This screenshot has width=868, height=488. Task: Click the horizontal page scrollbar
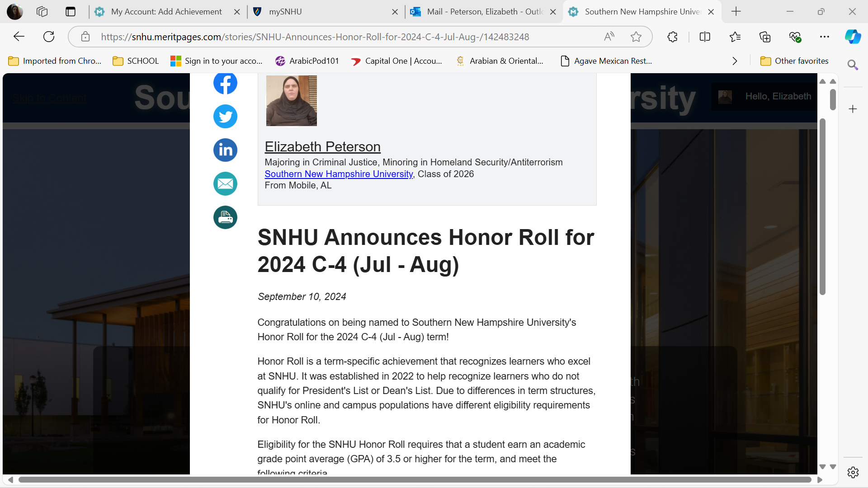coord(415,479)
